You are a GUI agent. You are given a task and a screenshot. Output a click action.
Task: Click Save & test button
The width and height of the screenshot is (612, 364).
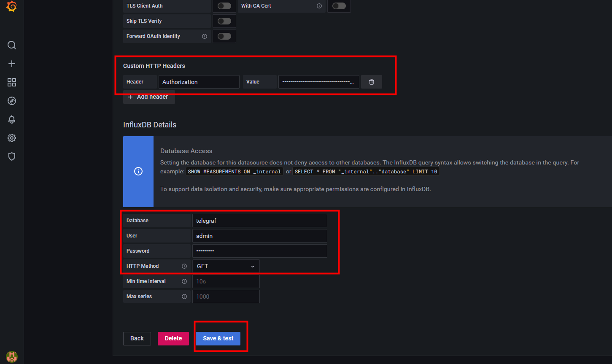pos(218,338)
